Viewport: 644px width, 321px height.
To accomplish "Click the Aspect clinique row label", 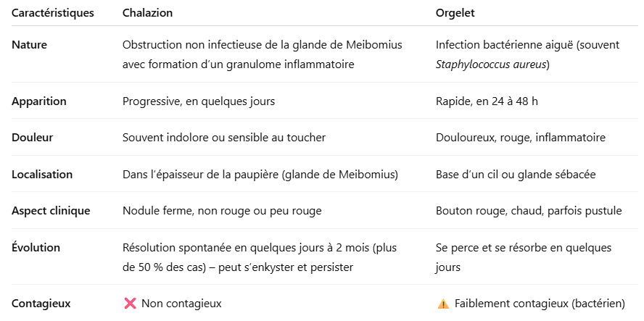I will (x=51, y=211).
